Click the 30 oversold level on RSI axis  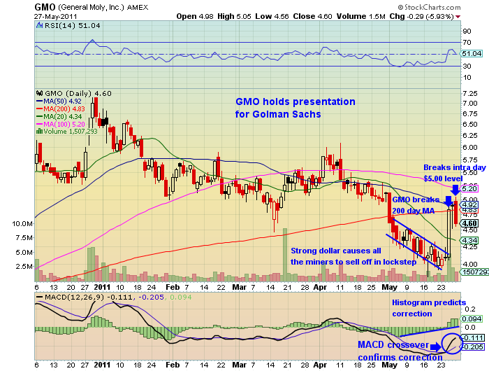pyautogui.click(x=467, y=66)
